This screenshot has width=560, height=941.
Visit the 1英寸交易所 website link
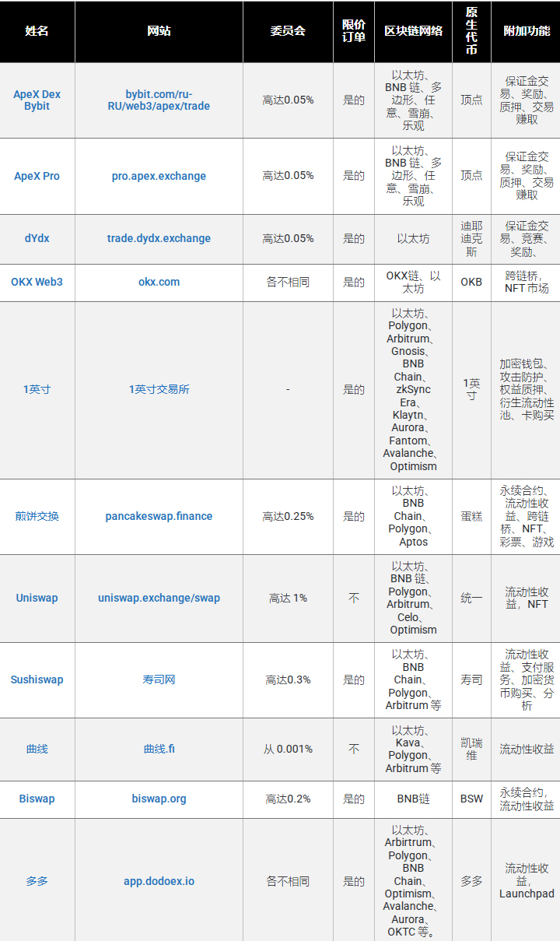click(x=159, y=389)
